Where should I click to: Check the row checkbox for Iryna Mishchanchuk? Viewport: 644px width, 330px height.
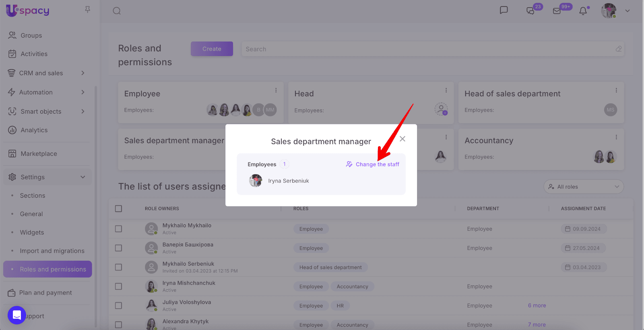(118, 286)
